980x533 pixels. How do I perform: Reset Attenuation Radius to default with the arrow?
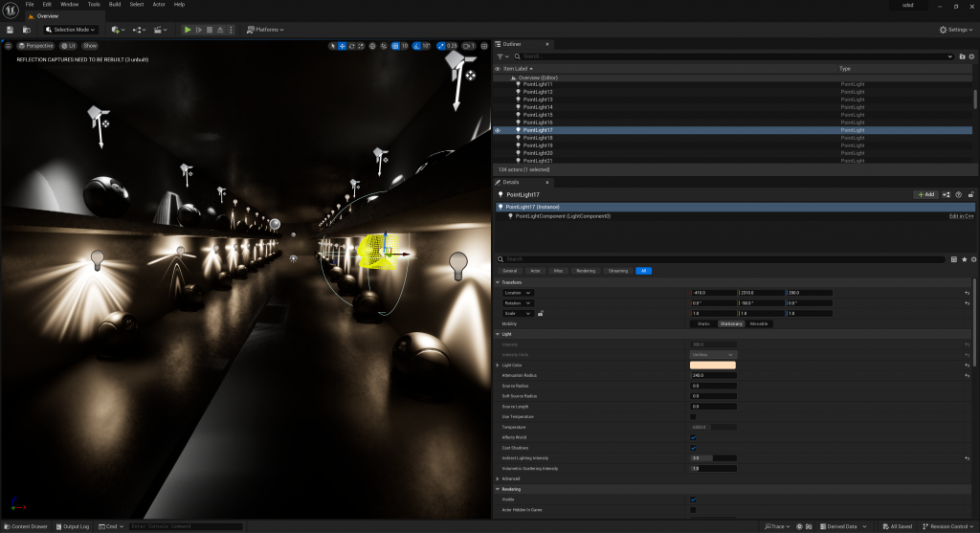tap(967, 375)
